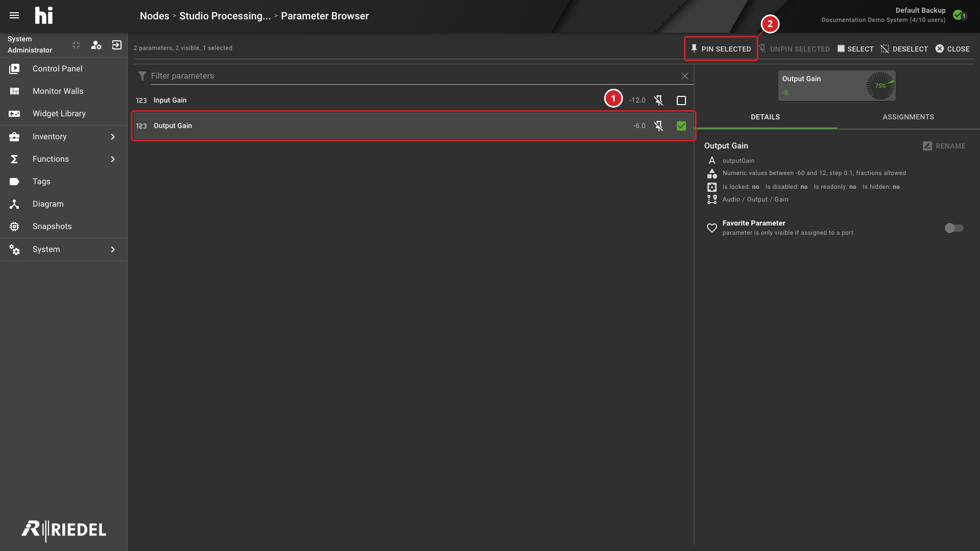
Task: Switch to the Assignments tab
Action: pyautogui.click(x=908, y=117)
